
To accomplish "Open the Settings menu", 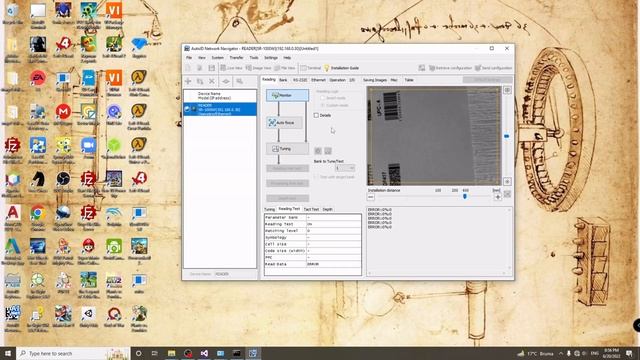I will point(271,58).
